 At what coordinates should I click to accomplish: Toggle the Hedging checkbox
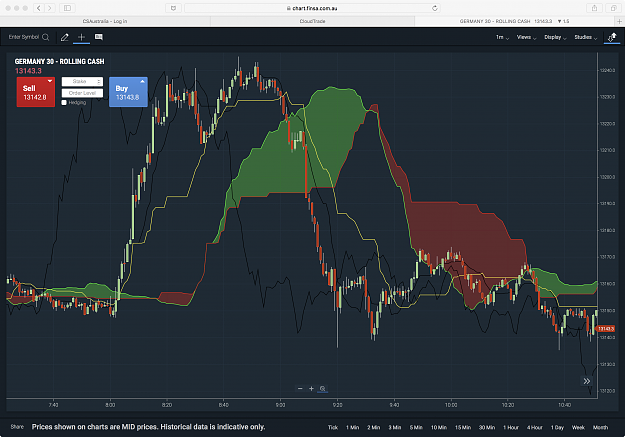pyautogui.click(x=64, y=103)
